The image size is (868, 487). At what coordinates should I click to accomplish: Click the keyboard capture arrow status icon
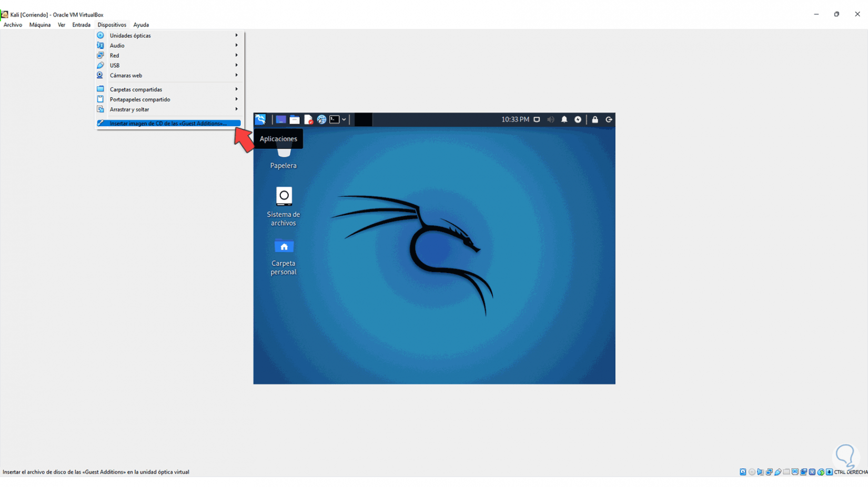[x=830, y=472]
